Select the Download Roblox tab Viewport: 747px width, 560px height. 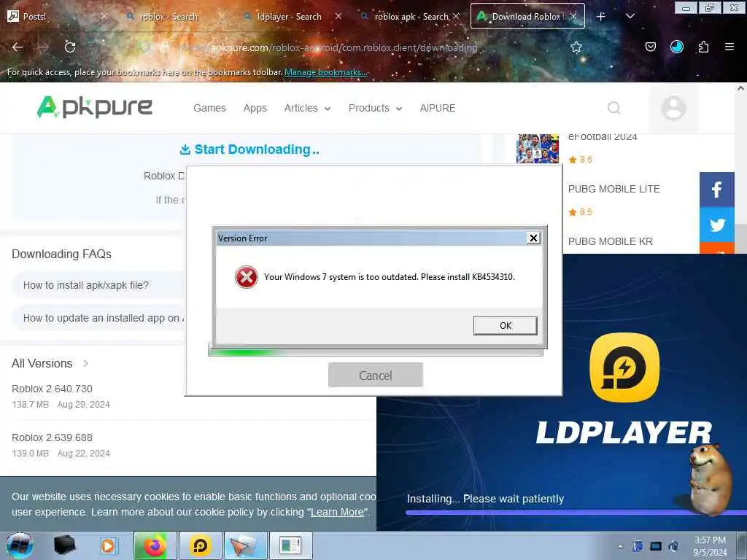[x=526, y=16]
